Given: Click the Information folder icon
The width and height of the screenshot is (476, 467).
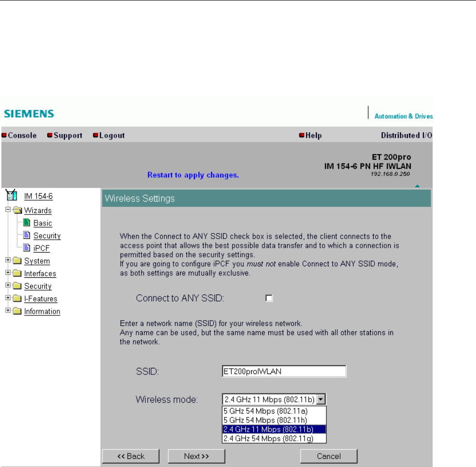Looking at the screenshot, I should pos(17,311).
